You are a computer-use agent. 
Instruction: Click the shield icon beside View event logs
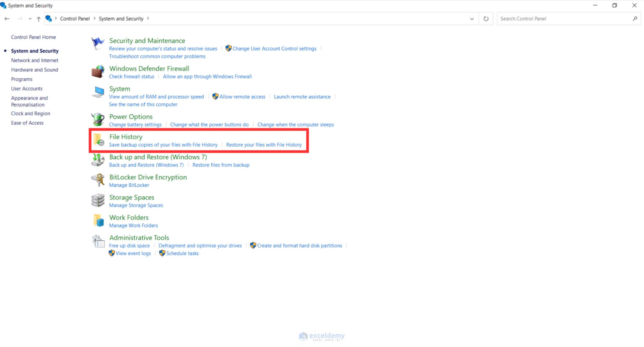pyautogui.click(x=111, y=253)
